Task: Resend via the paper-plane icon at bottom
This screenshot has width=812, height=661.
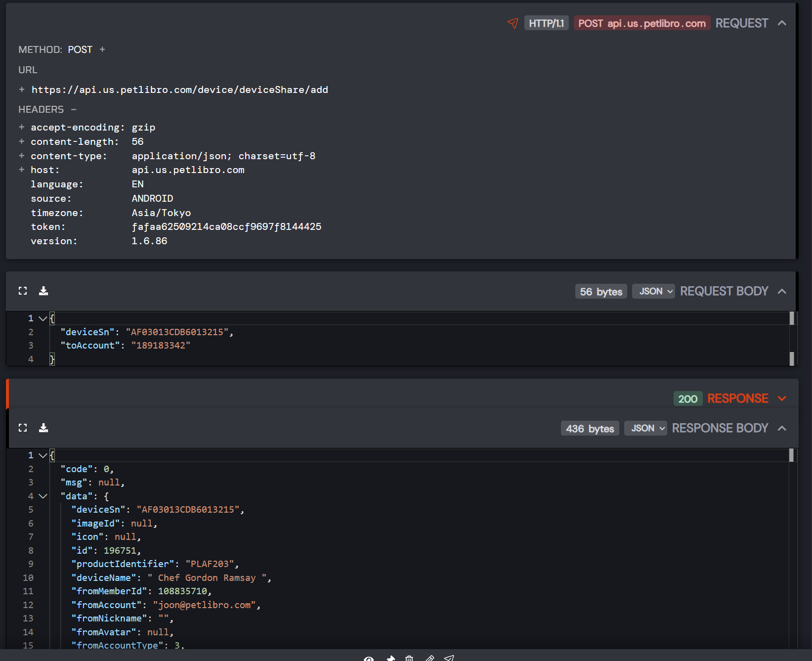Action: (449, 658)
